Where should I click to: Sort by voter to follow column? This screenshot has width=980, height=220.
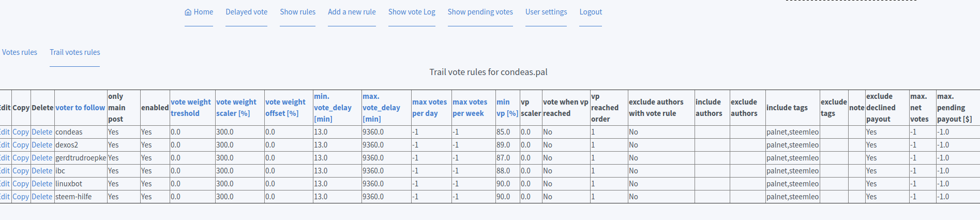click(80, 108)
